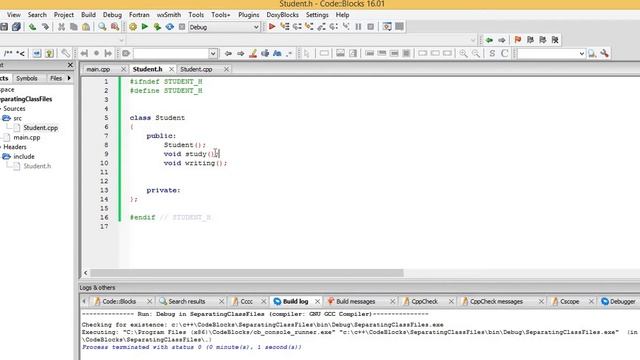Click the Undo arrow icon
Screen dimensions: 640x360
32,27
